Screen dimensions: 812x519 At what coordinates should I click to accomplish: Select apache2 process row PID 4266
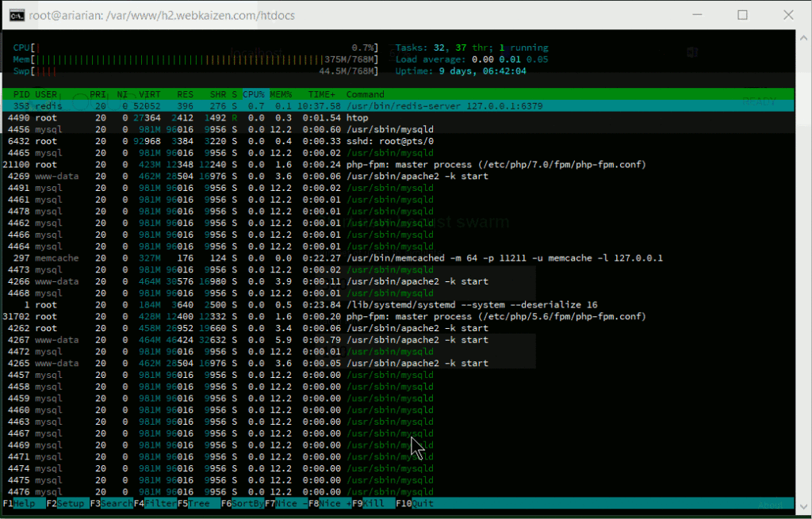398,281
